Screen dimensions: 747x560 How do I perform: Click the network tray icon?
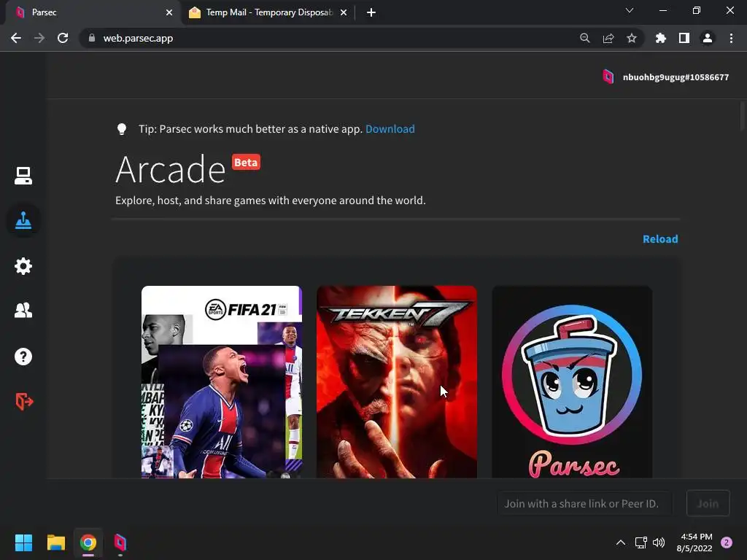[640, 542]
